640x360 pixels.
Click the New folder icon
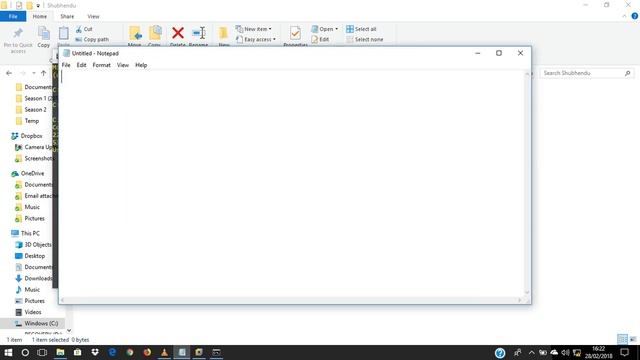click(x=223, y=33)
